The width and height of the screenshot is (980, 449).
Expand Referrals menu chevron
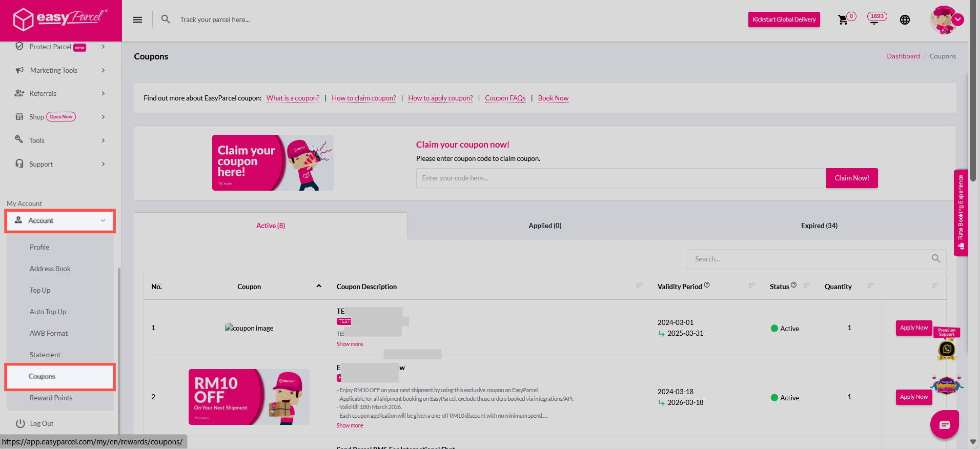coord(103,93)
